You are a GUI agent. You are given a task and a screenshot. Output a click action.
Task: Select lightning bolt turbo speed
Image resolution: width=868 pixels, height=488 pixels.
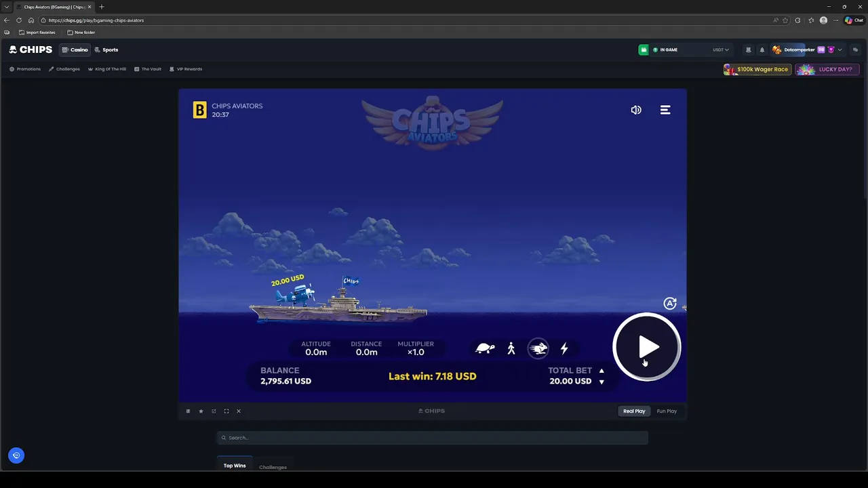[564, 348]
